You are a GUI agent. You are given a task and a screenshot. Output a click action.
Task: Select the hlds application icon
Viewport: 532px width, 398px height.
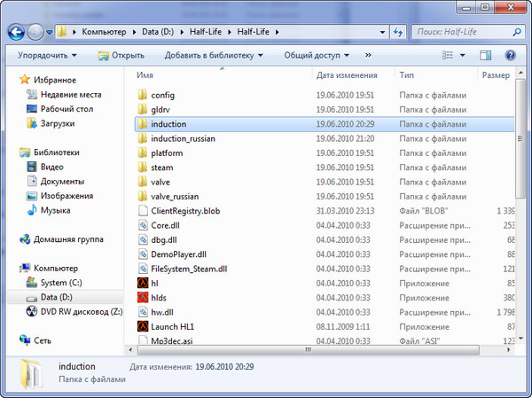click(143, 298)
